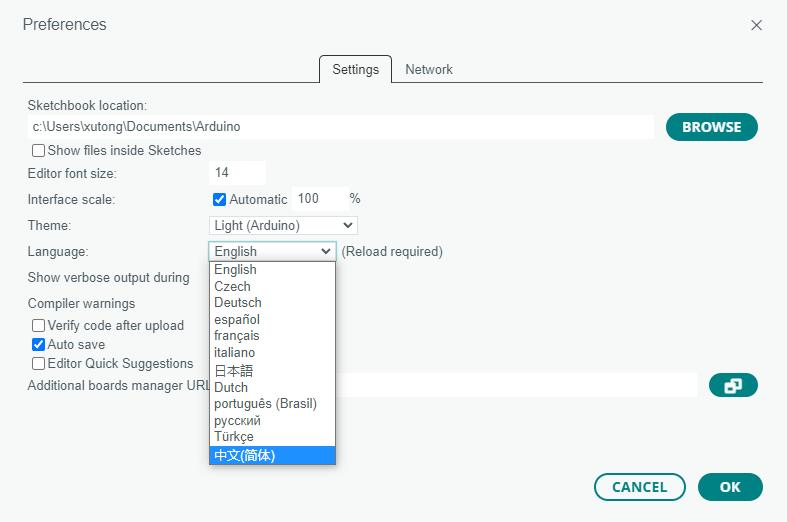Viewport: 787px width, 522px height.
Task: Click the CANCEL button
Action: tap(639, 487)
